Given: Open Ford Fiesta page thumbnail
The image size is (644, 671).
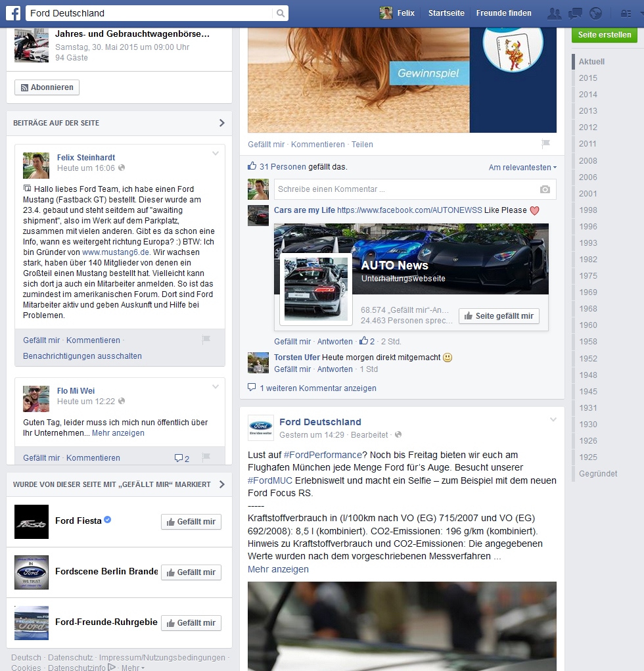Looking at the screenshot, I should tap(32, 522).
